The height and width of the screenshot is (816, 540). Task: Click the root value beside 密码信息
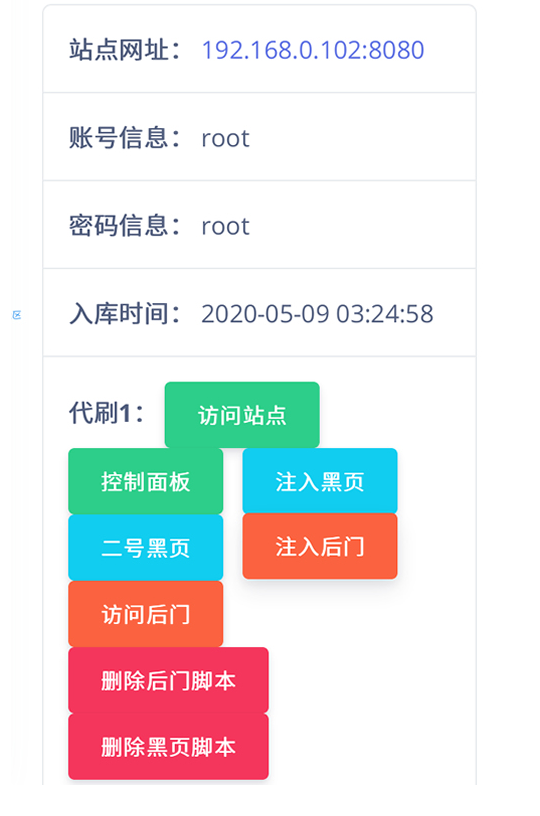[x=225, y=226]
